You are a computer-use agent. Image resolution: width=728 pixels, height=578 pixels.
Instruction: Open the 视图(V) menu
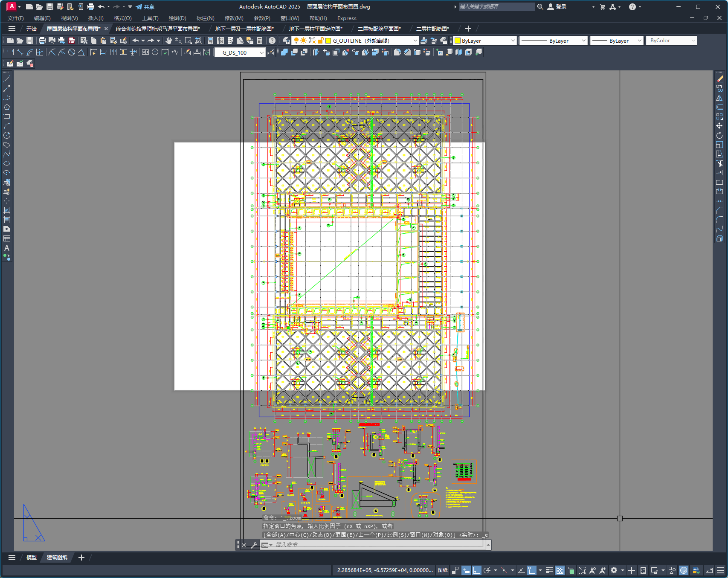pyautogui.click(x=69, y=18)
